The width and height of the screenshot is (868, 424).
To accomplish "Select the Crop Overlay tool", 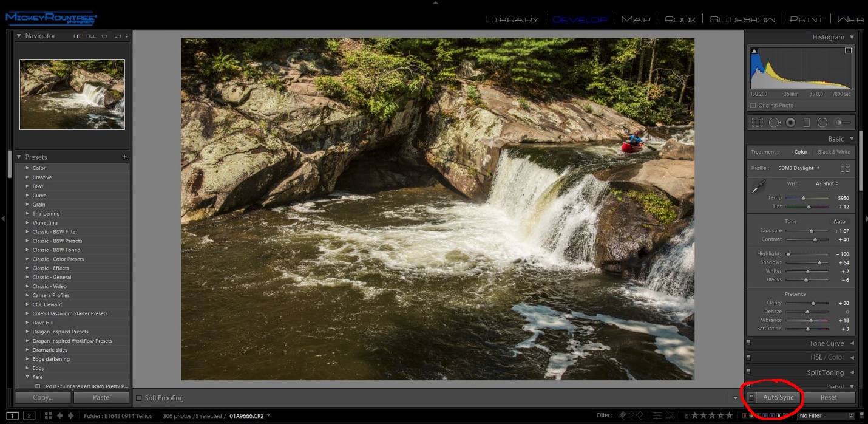I will [757, 122].
